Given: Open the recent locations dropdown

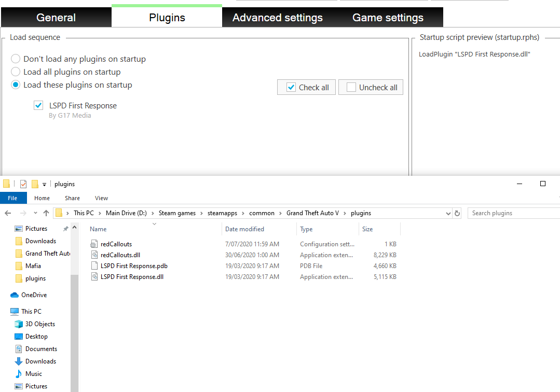Looking at the screenshot, I should (35, 213).
